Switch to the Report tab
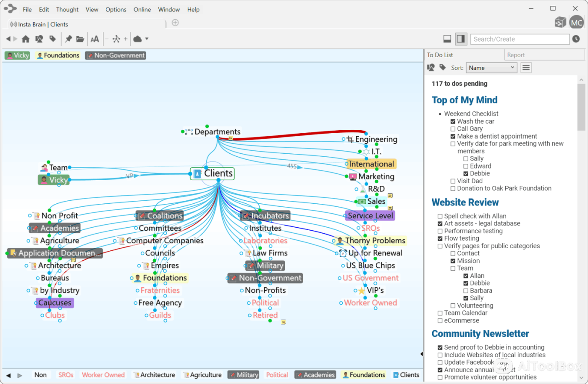This screenshot has width=588, height=384. coord(516,55)
